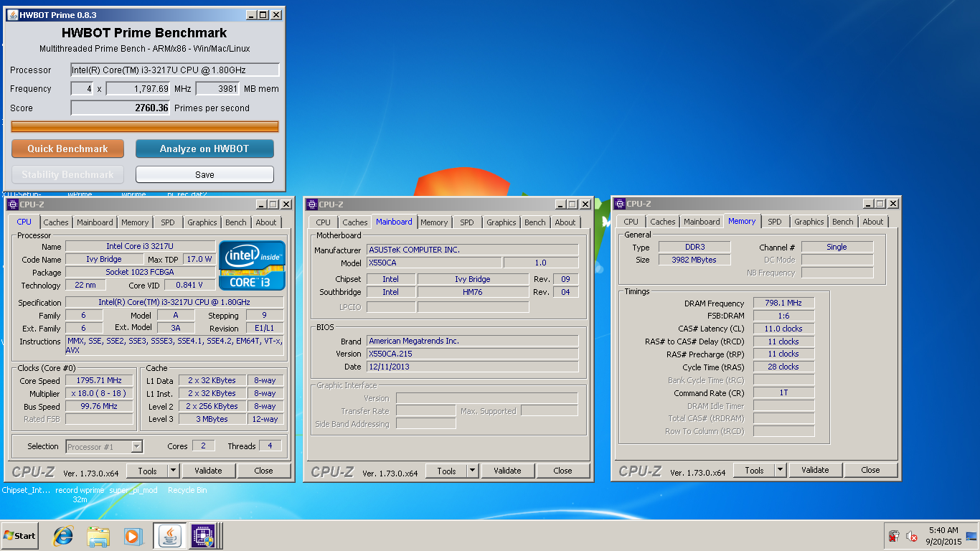Screen dimensions: 980x551
Task: Close button at bottom of CPU window
Action: (263, 471)
